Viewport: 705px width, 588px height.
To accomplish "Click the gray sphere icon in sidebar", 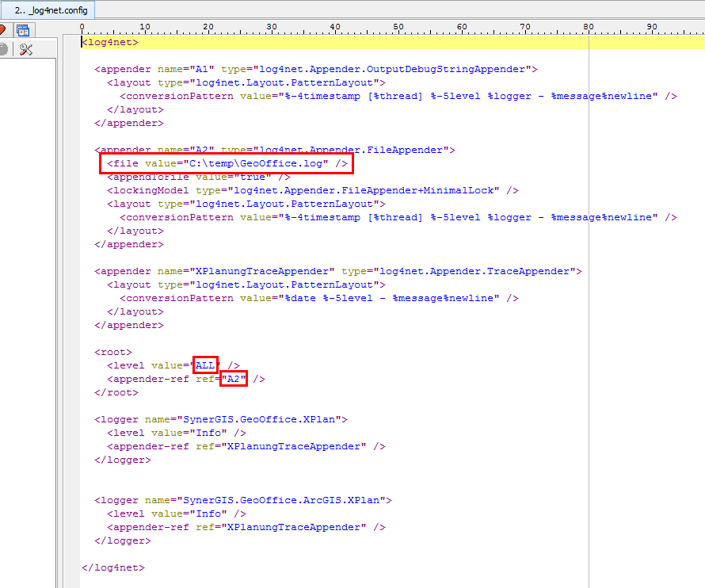I will 4,49.
